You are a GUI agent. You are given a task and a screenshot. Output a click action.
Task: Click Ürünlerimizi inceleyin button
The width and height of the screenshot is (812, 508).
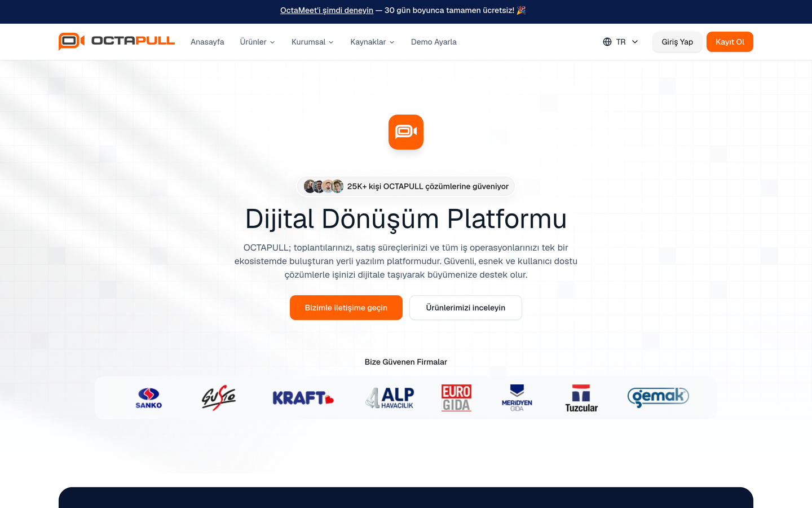pyautogui.click(x=466, y=308)
